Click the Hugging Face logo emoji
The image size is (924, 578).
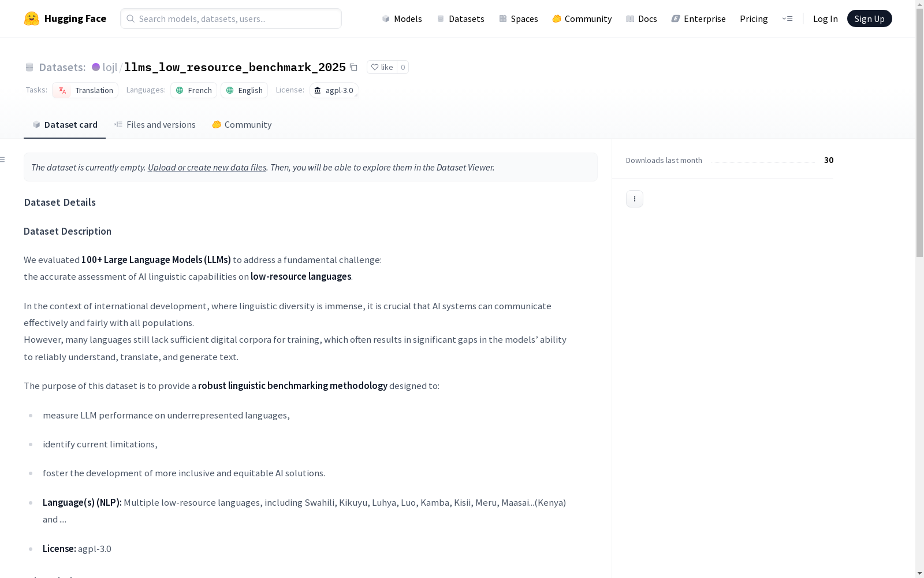(32, 18)
